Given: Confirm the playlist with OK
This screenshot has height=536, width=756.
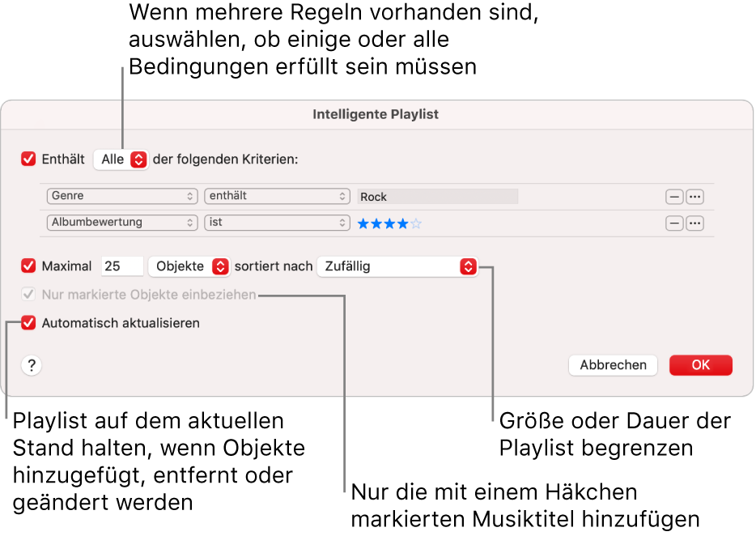Looking at the screenshot, I should pos(701,365).
